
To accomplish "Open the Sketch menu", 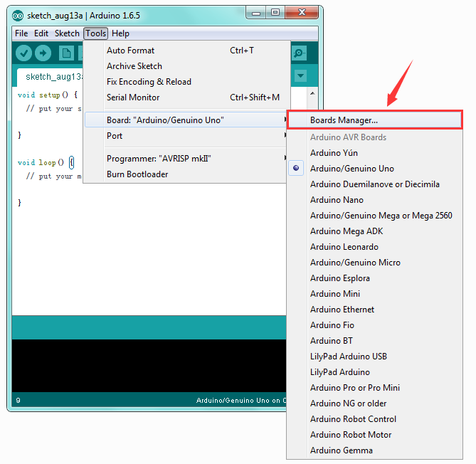I will click(x=67, y=33).
